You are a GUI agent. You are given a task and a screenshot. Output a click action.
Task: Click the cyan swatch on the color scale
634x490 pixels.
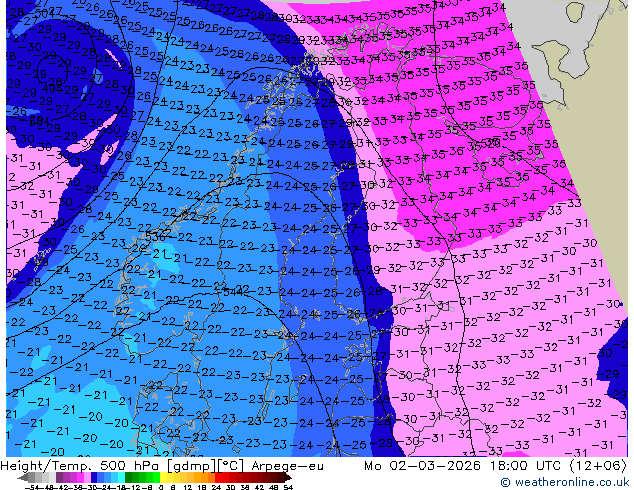coord(121,478)
